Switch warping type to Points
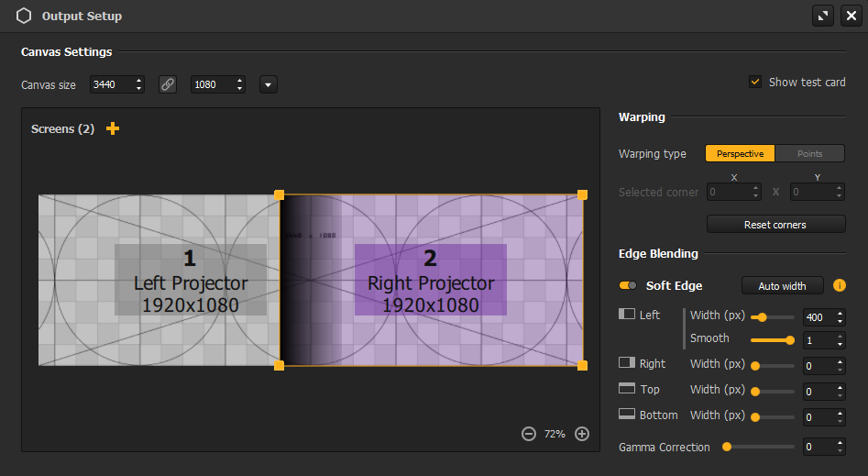Screen dimensions: 868x476 809,153
